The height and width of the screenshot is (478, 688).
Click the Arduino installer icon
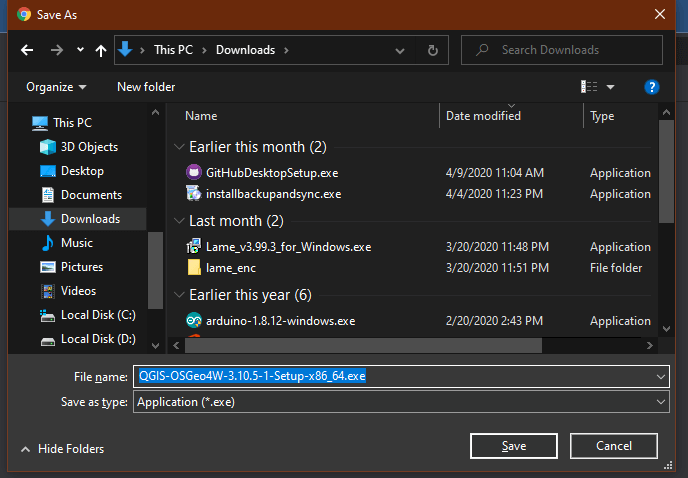[194, 320]
